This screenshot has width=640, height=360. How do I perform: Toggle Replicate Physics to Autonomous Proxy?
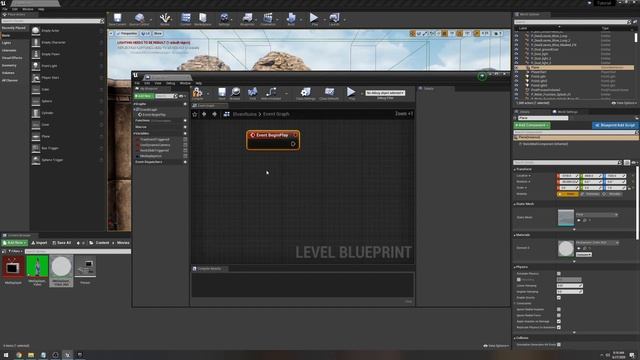click(559, 327)
